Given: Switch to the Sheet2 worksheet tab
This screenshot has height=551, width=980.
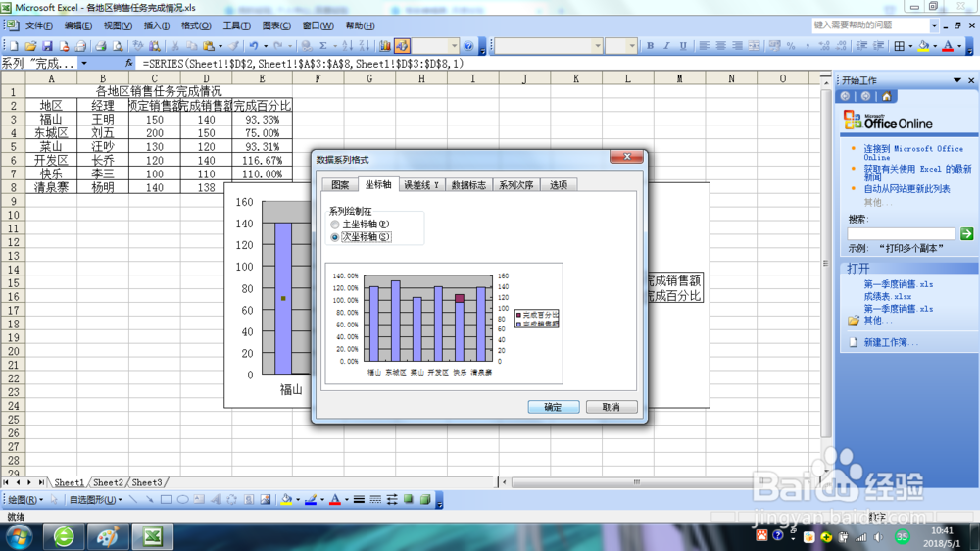Looking at the screenshot, I should (108, 482).
